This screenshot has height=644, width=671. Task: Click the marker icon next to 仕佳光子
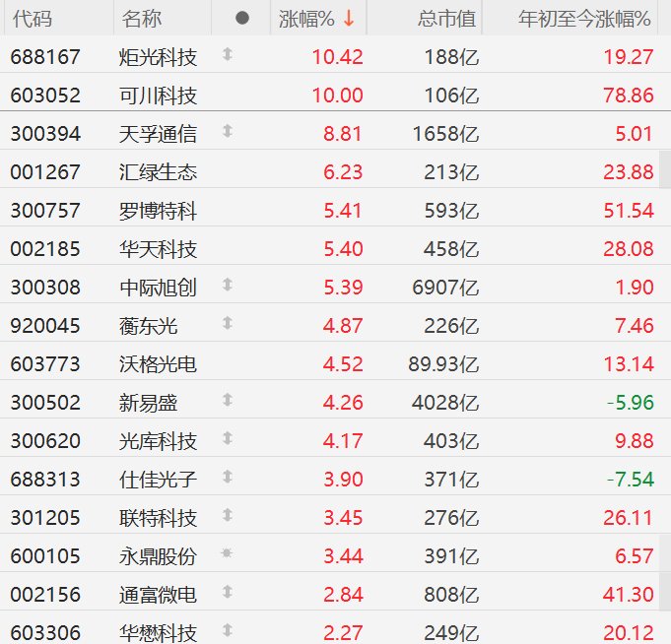tap(228, 477)
